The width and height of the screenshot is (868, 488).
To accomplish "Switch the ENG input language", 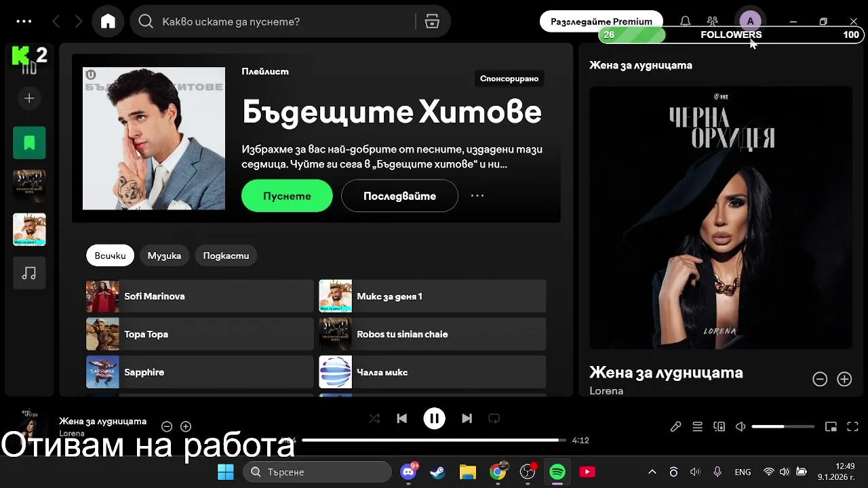I will 743,472.
